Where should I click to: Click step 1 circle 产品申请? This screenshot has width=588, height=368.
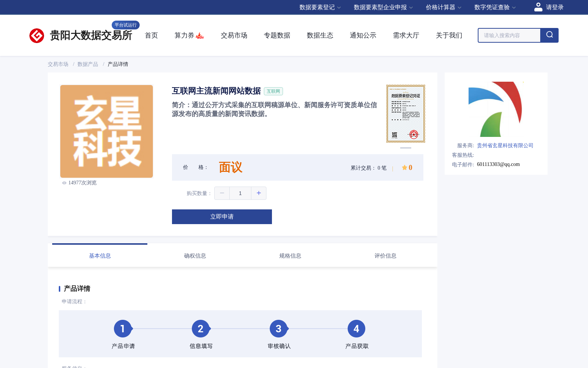coord(123,329)
